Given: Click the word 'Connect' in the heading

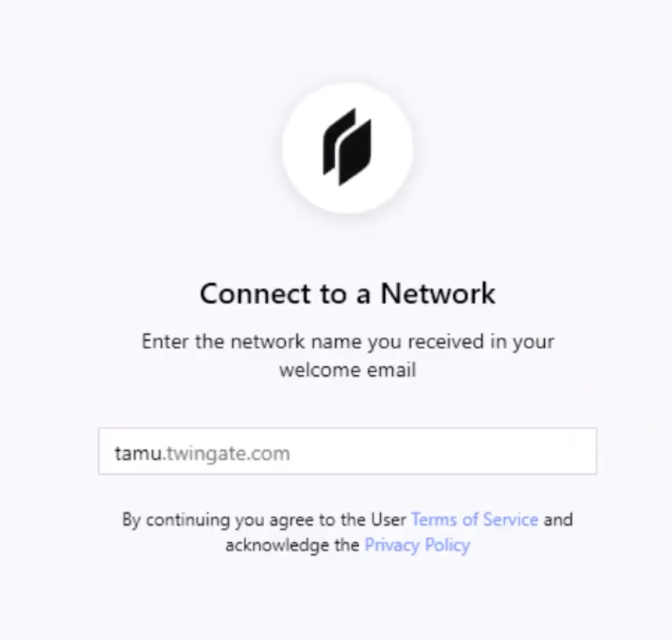Looking at the screenshot, I should [x=255, y=293].
